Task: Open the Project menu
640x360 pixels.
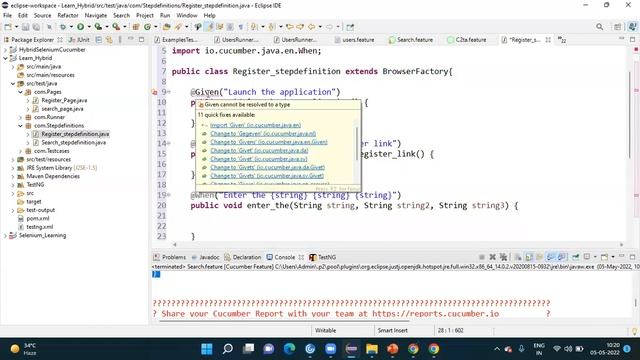Action: point(144,15)
